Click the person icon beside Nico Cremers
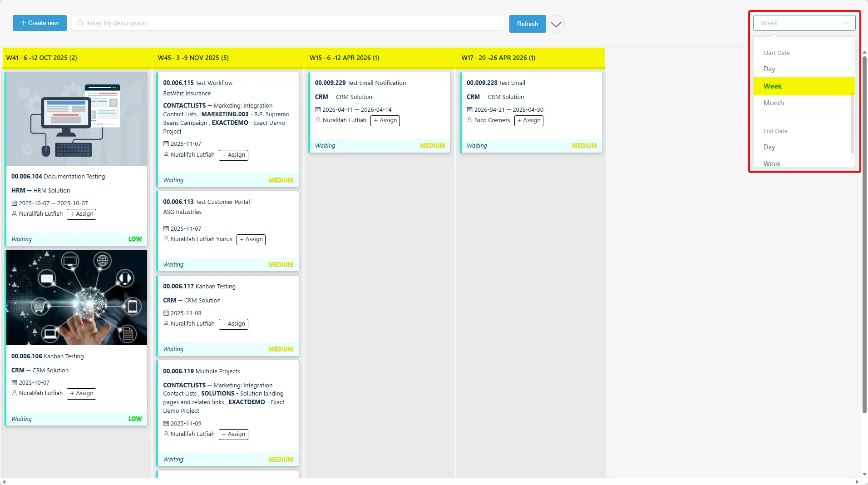 469,120
